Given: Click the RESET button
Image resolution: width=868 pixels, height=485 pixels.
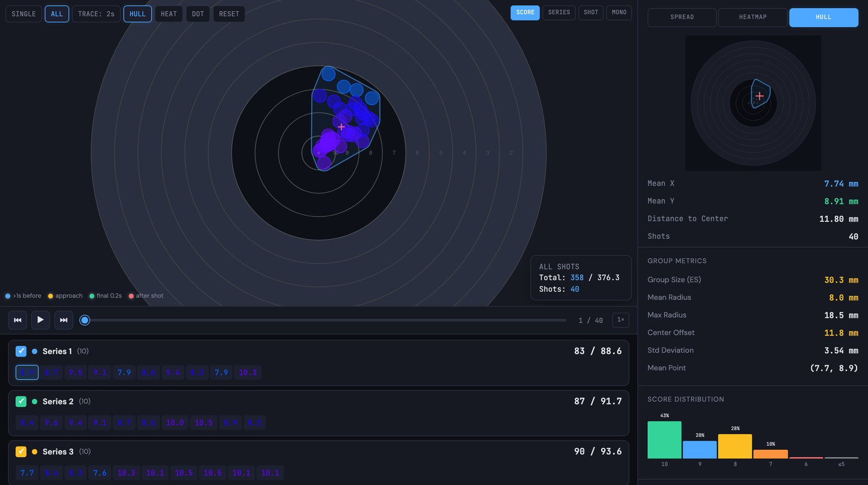Looking at the screenshot, I should coord(229,14).
